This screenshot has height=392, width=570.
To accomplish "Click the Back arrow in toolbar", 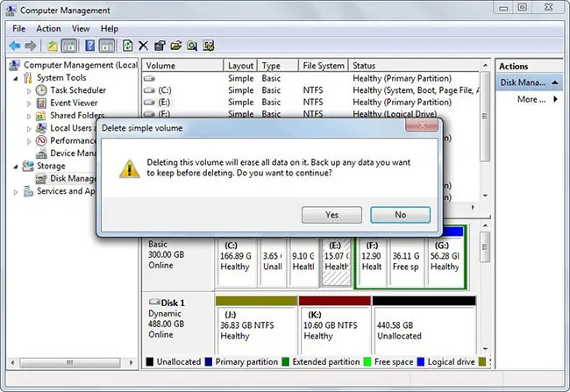I will [x=15, y=46].
